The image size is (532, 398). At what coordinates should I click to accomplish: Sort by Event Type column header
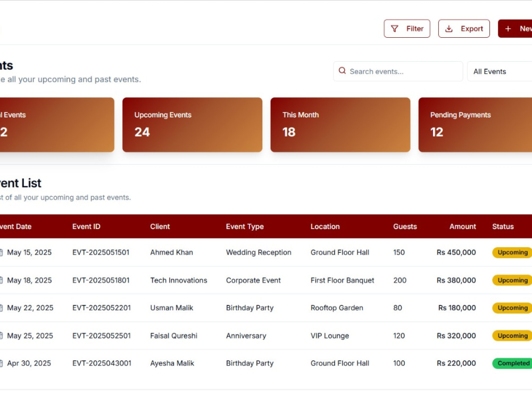(245, 227)
